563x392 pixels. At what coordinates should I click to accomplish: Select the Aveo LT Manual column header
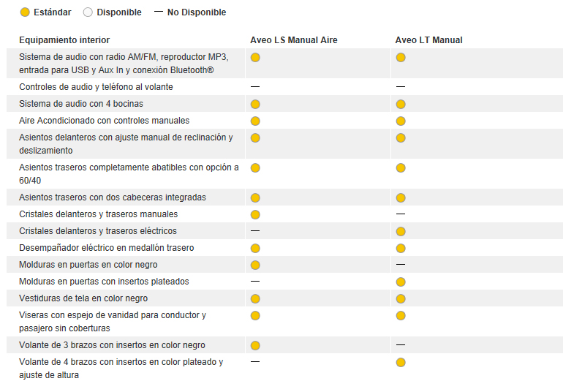428,40
